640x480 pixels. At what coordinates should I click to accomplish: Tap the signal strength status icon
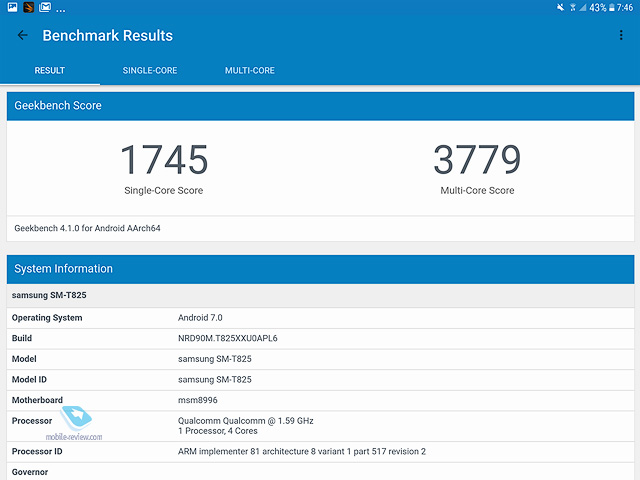pyautogui.click(x=582, y=7)
